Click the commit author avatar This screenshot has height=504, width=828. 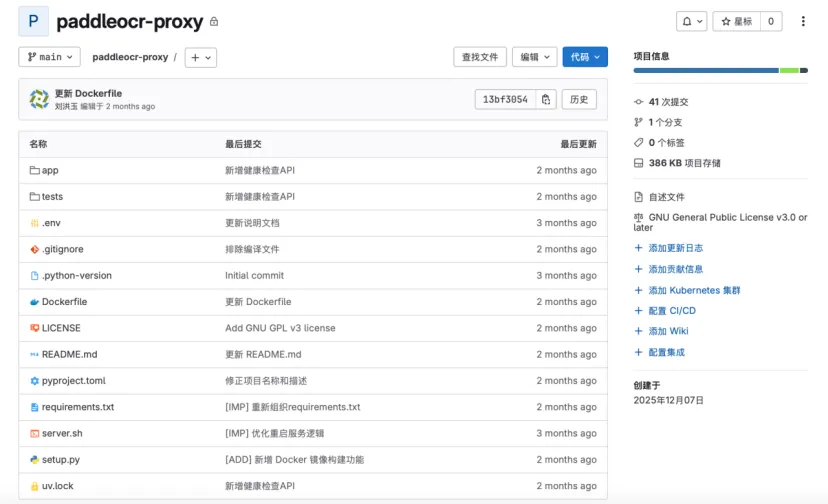(x=39, y=99)
